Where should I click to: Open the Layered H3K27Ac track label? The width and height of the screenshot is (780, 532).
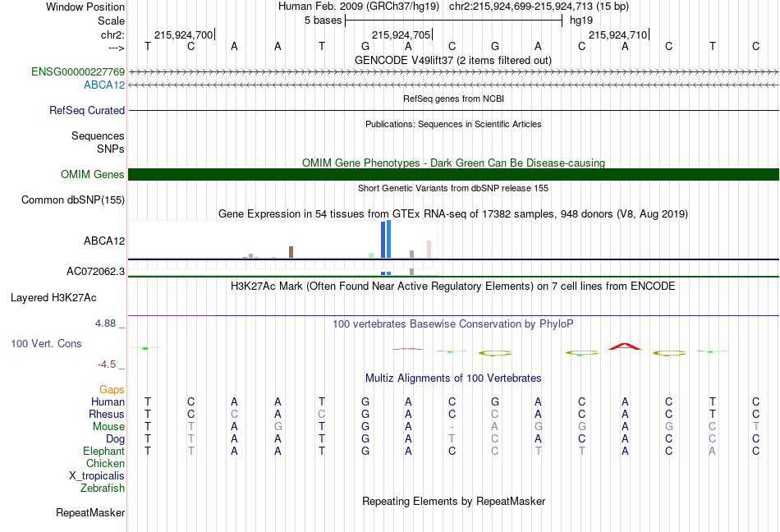click(x=53, y=298)
